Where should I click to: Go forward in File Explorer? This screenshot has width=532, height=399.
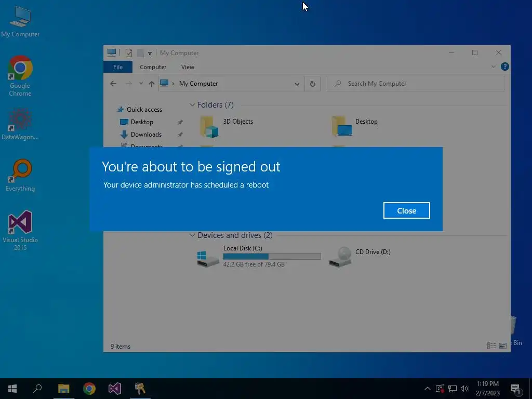point(129,84)
